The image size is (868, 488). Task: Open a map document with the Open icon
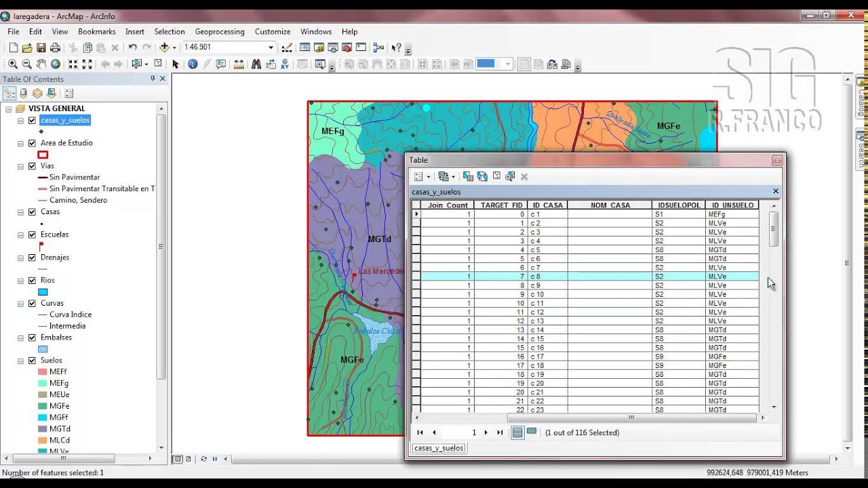(x=27, y=47)
